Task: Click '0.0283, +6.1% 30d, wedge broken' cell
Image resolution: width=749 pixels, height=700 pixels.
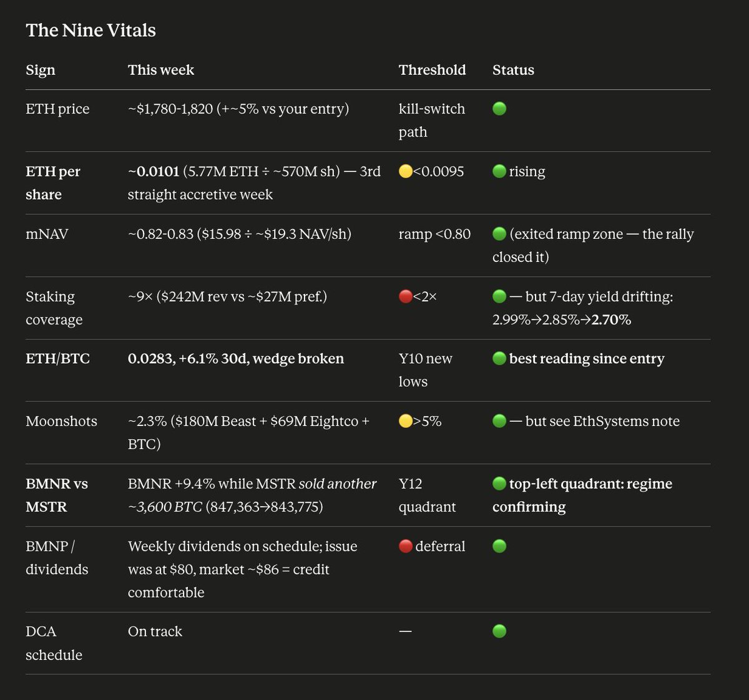Action: 236,359
